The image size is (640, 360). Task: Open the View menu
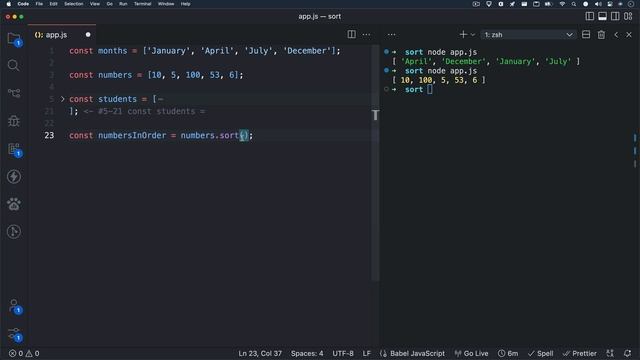tap(95, 4)
